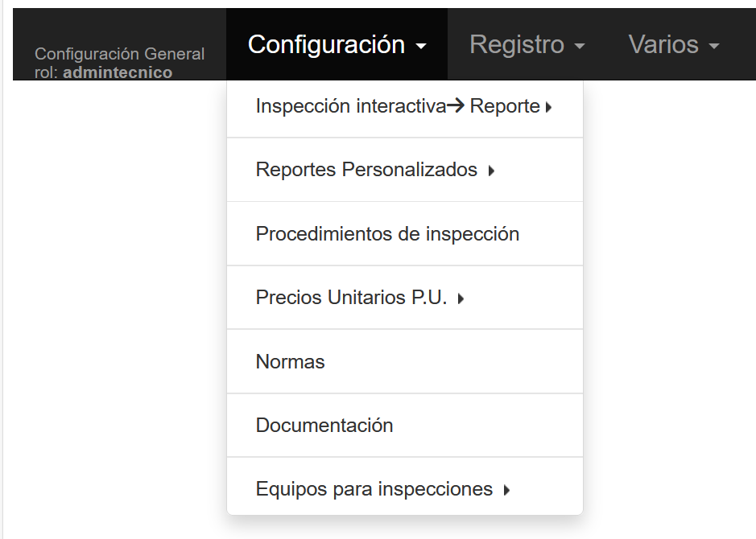Click the admintecnico role label
The width and height of the screenshot is (756, 539).
118,72
